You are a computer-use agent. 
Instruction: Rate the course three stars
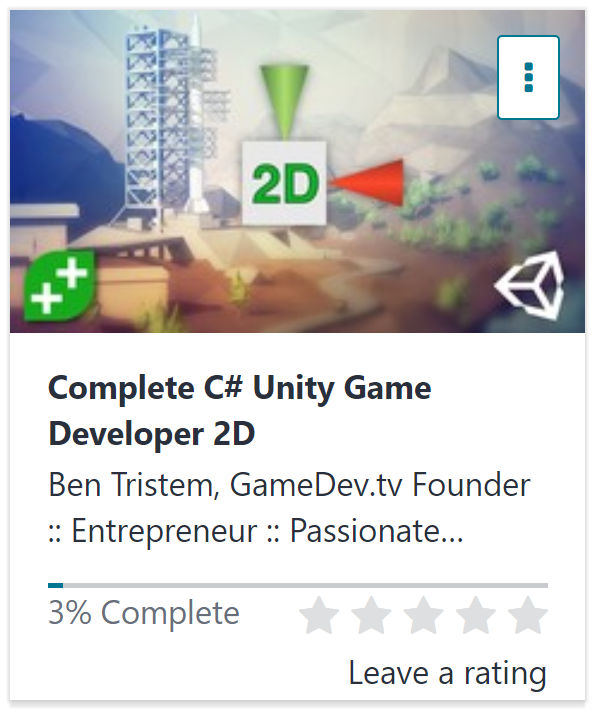click(x=424, y=615)
